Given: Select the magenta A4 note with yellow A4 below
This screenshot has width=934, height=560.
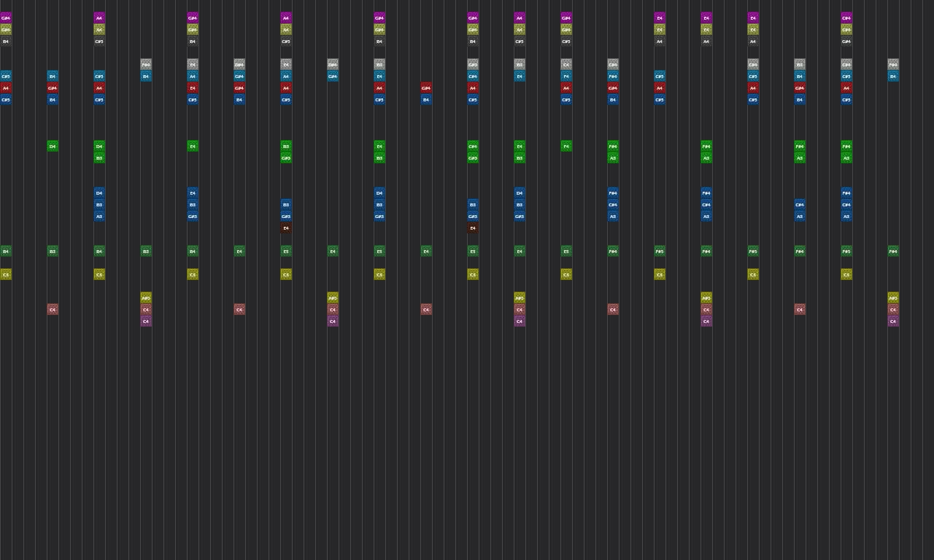Looking at the screenshot, I should pyautogui.click(x=99, y=17).
